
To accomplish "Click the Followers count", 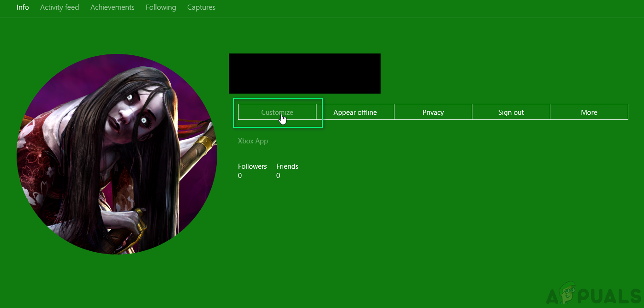I will tap(252, 171).
